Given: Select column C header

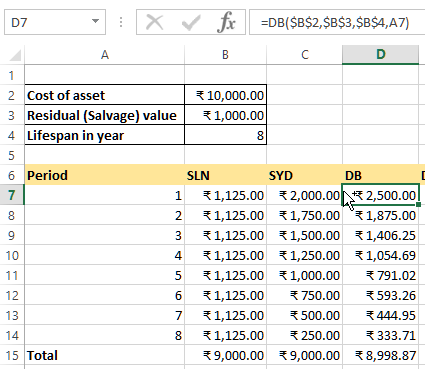Looking at the screenshot, I should (304, 55).
